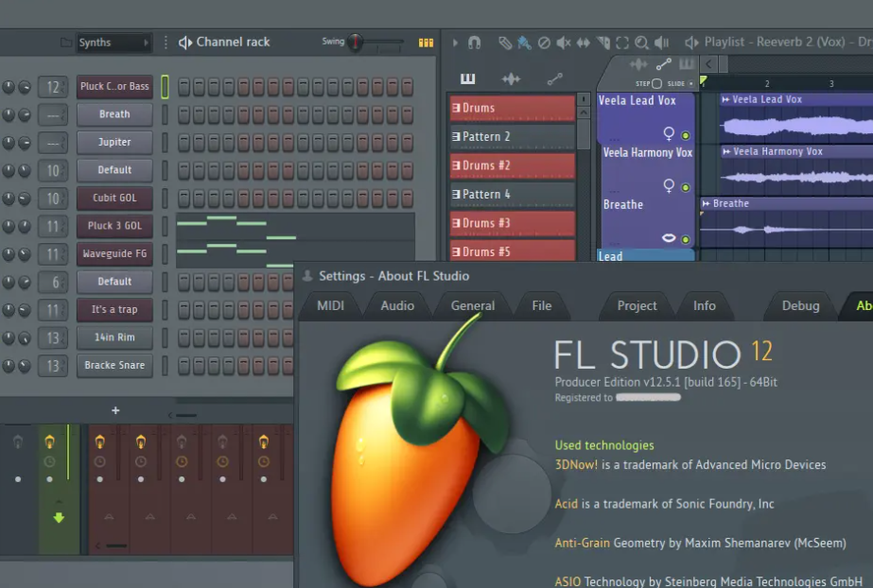873x588 pixels.
Task: Click the green down arrow in the mixer
Action: pos(59,518)
